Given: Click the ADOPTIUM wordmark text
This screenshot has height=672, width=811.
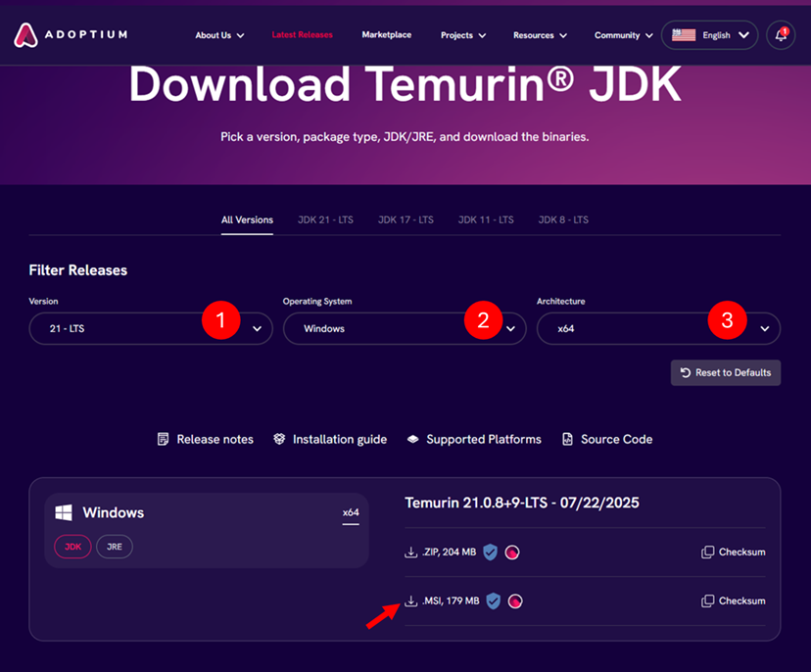Looking at the screenshot, I should [86, 34].
